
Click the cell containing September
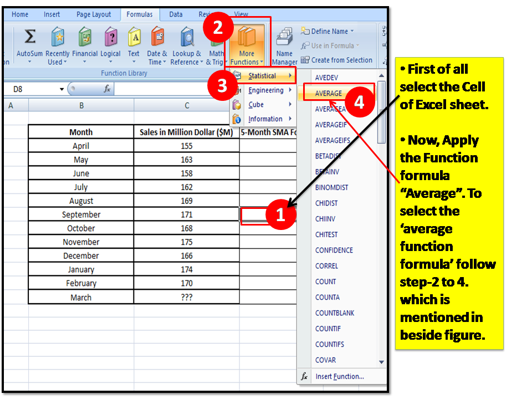81,214
